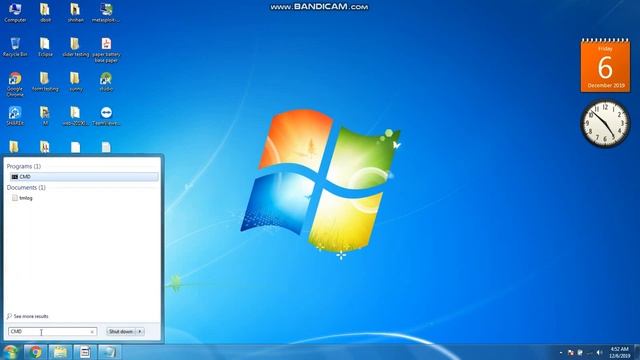Open Action Center flag tray icon
This screenshot has height=360, width=640.
tap(571, 353)
